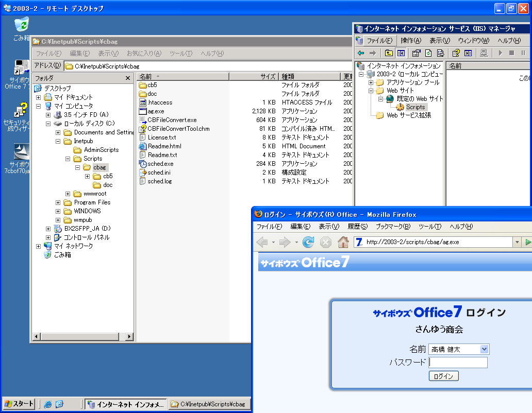The height and width of the screenshot is (413, 532).
Task: Click Firefox back navigation arrow
Action: point(262,242)
